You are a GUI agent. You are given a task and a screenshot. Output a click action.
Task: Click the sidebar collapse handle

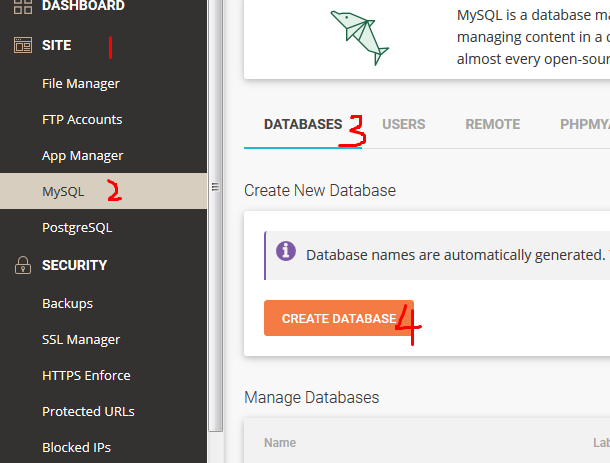tap(213, 187)
